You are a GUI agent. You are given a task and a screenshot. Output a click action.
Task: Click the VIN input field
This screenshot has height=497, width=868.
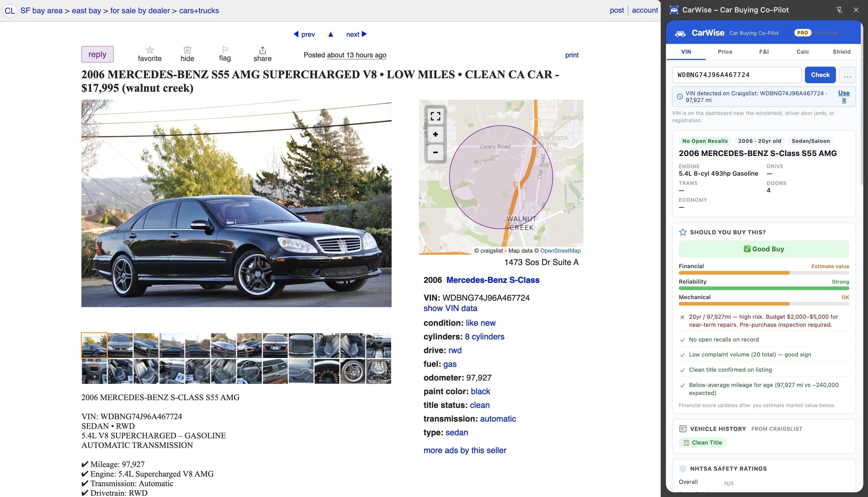[x=736, y=75]
